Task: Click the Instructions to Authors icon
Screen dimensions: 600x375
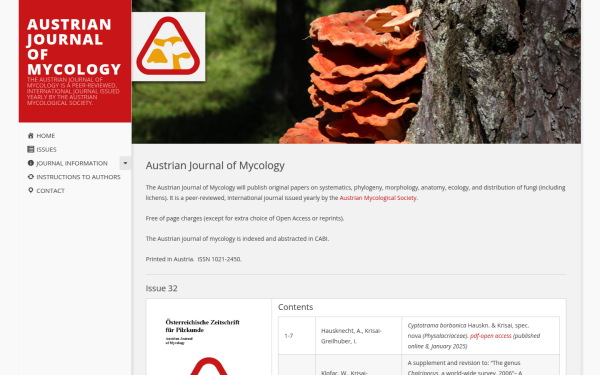Action: tap(31, 177)
